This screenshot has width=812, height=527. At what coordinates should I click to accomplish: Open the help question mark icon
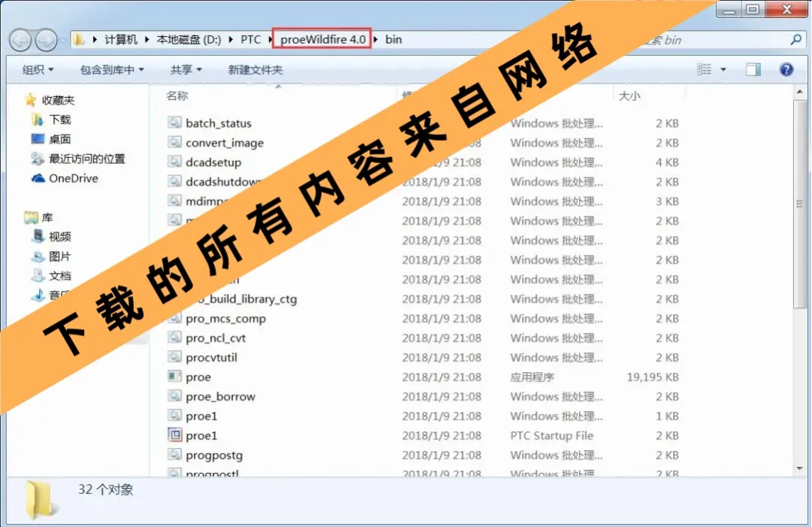(x=786, y=69)
